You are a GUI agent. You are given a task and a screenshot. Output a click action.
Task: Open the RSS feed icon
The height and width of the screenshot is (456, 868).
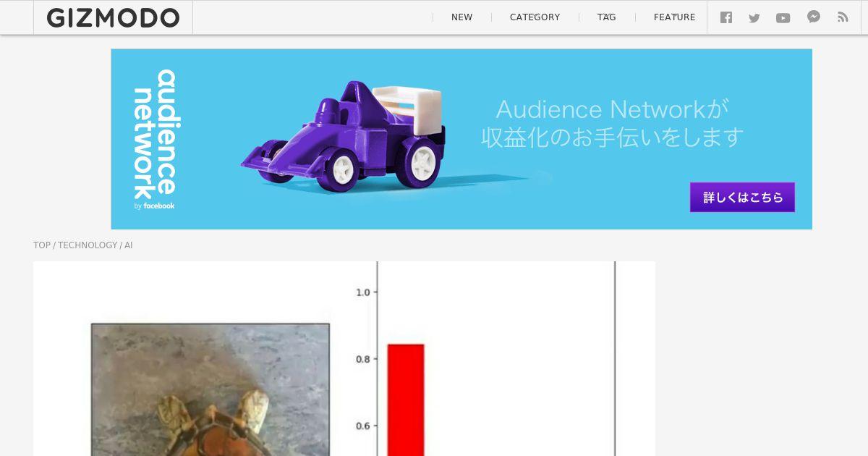[843, 17]
